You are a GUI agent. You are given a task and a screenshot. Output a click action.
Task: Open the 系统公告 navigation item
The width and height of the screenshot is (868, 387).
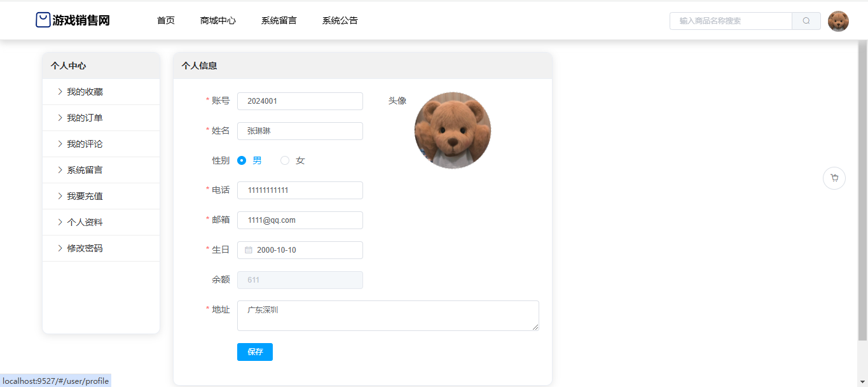pyautogui.click(x=340, y=20)
